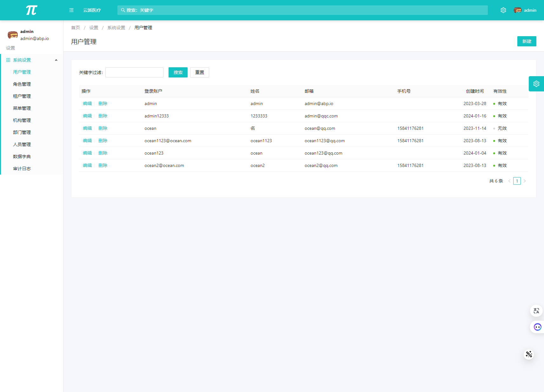Click the admin avatar in top bar
This screenshot has width=544, height=392.
click(518, 10)
